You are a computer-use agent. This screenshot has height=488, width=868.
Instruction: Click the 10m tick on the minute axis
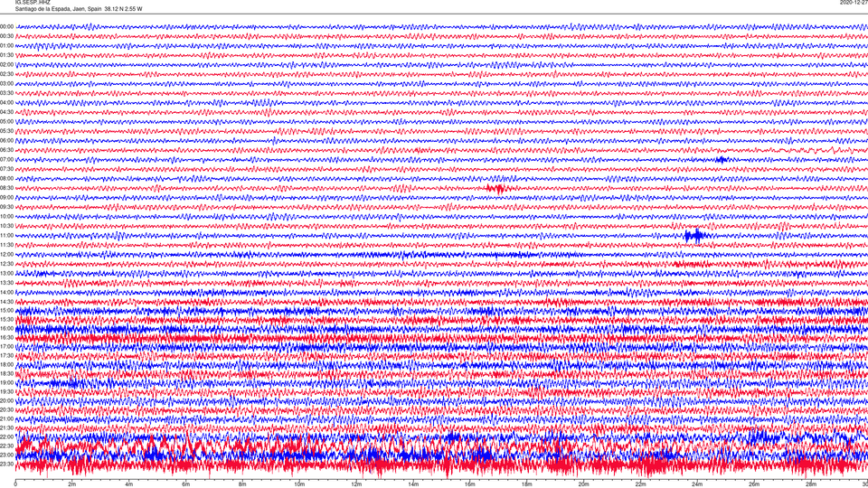299,484
